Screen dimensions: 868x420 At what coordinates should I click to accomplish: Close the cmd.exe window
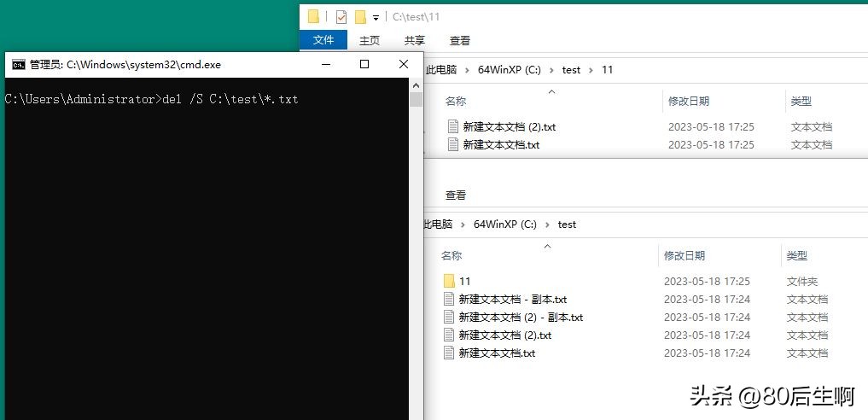[x=404, y=65]
